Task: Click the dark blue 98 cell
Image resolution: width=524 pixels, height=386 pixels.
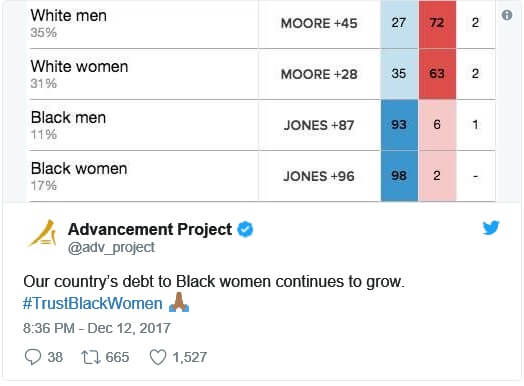Action: [399, 176]
